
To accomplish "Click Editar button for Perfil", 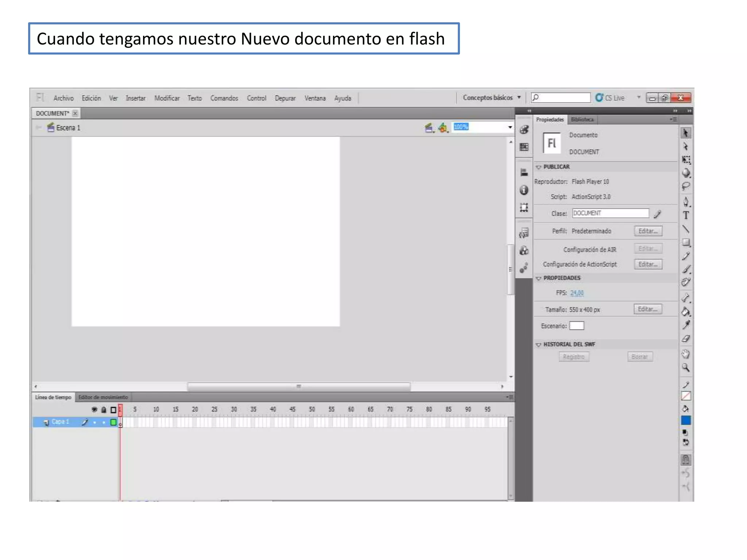I will click(648, 231).
